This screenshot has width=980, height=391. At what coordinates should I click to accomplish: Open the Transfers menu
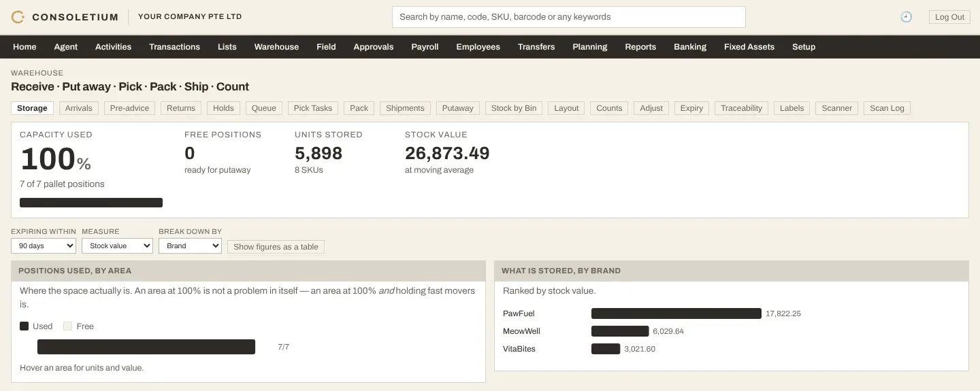[x=536, y=47]
